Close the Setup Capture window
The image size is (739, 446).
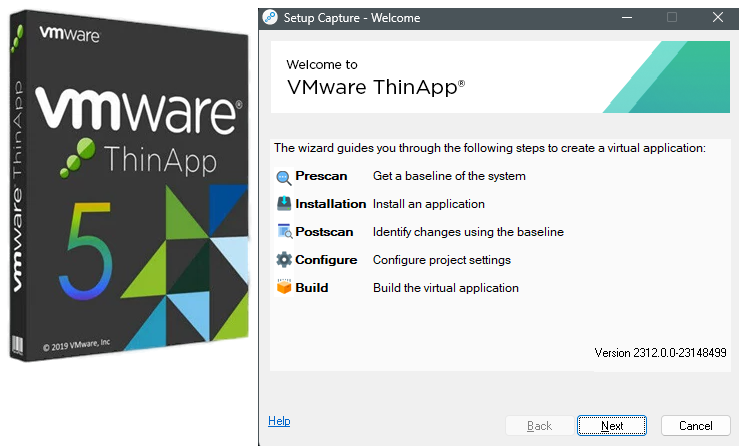[718, 17]
